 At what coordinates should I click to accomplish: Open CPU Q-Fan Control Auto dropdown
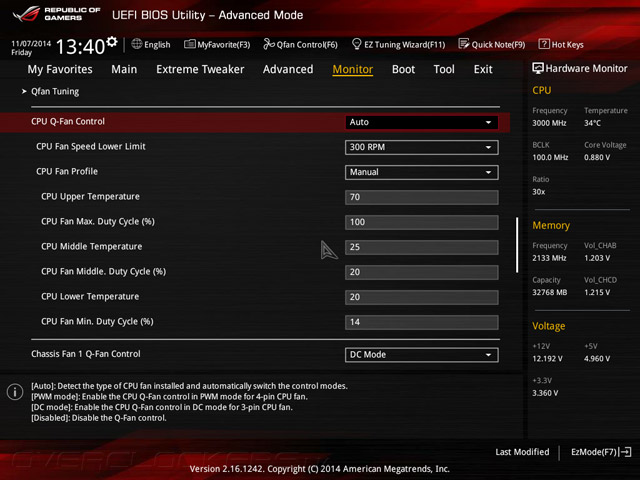tap(422, 122)
